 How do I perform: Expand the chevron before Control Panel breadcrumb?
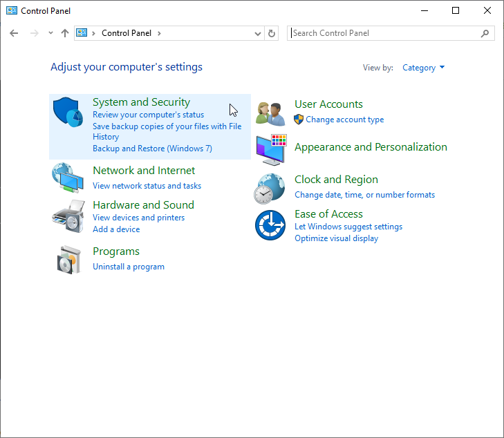[x=93, y=33]
